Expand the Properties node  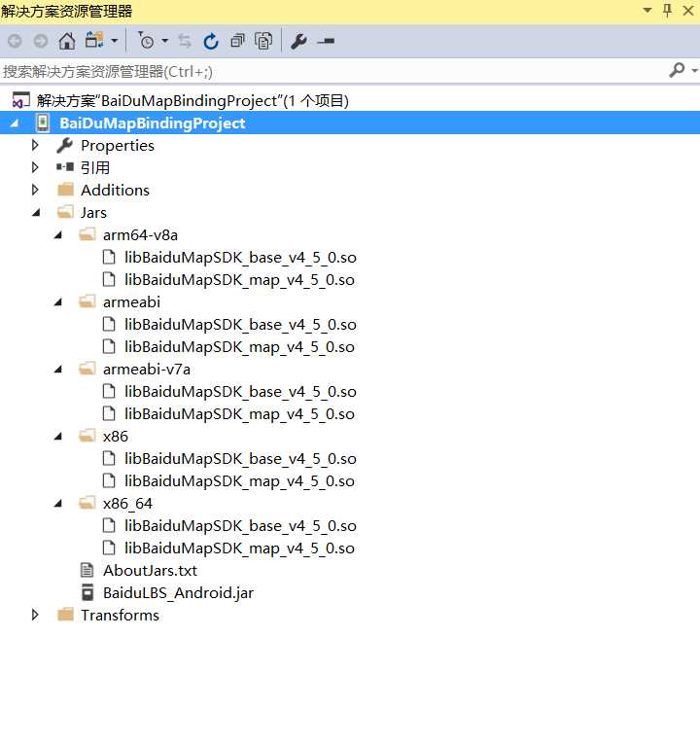click(35, 145)
